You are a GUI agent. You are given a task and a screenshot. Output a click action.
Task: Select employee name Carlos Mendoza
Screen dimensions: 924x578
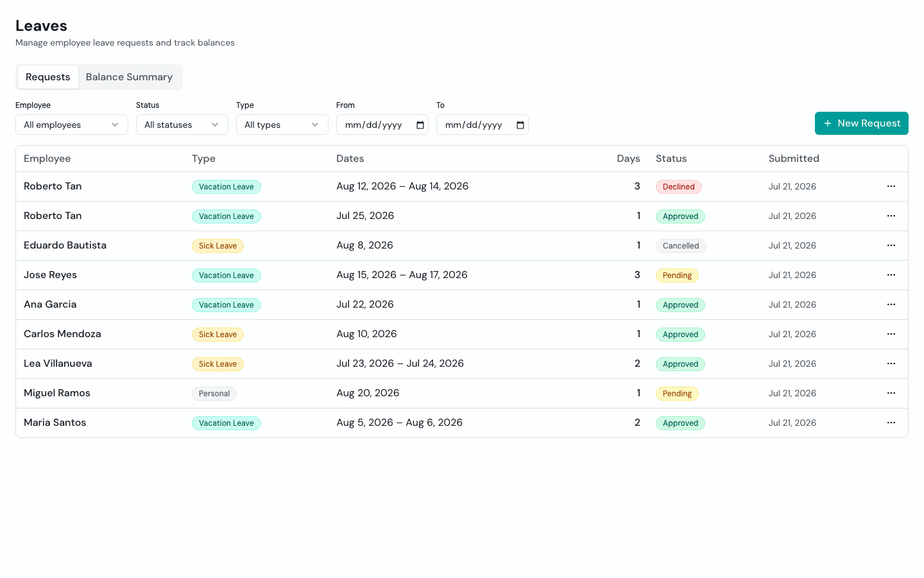click(x=62, y=334)
